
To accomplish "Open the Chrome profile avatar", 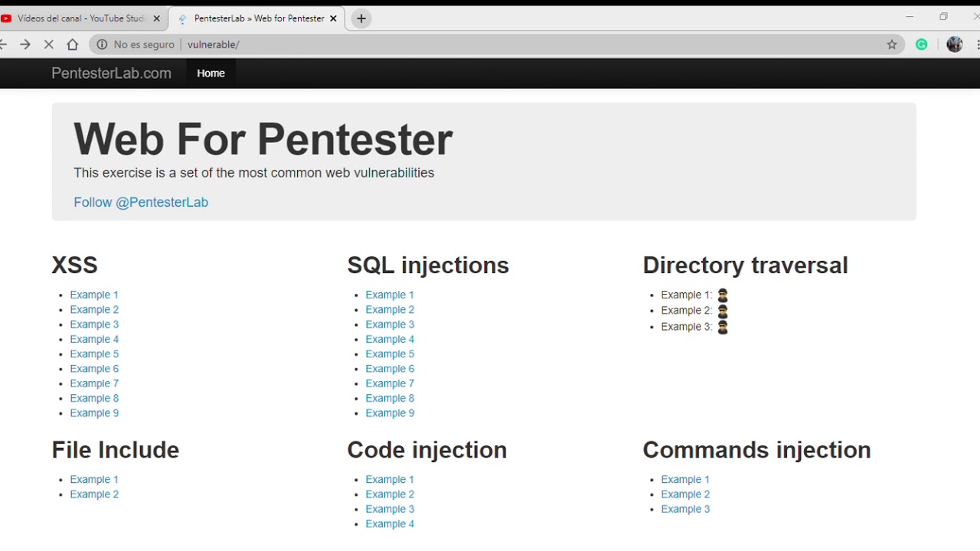I will tap(954, 44).
